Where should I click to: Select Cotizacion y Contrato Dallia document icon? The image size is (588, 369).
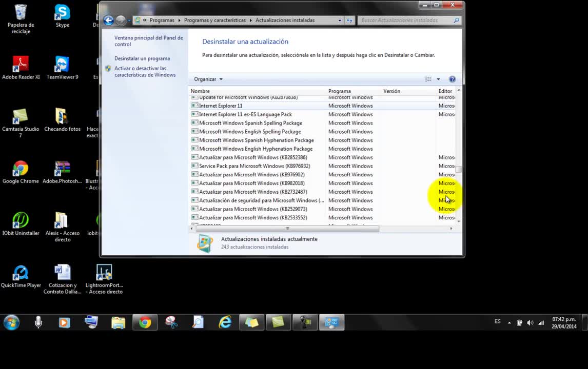[x=62, y=279]
